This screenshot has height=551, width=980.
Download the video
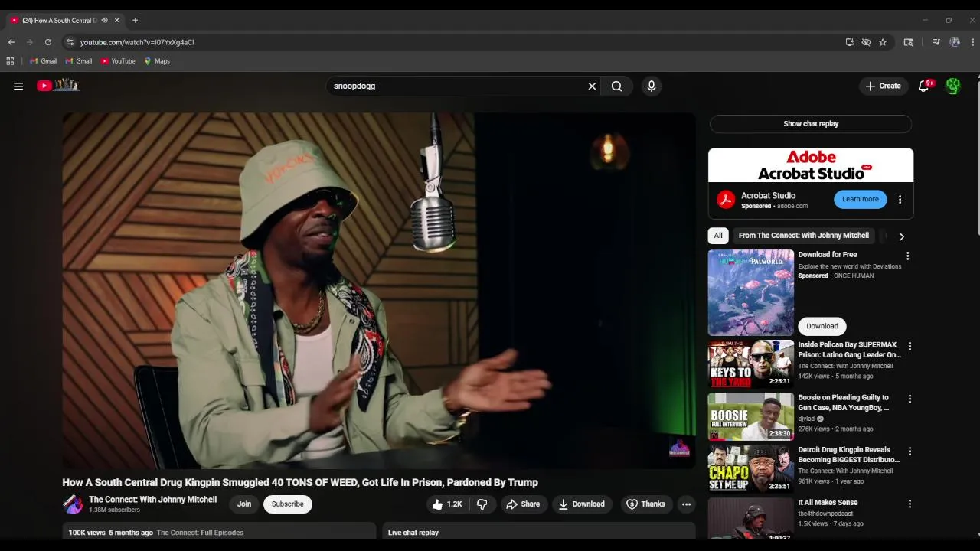582,504
